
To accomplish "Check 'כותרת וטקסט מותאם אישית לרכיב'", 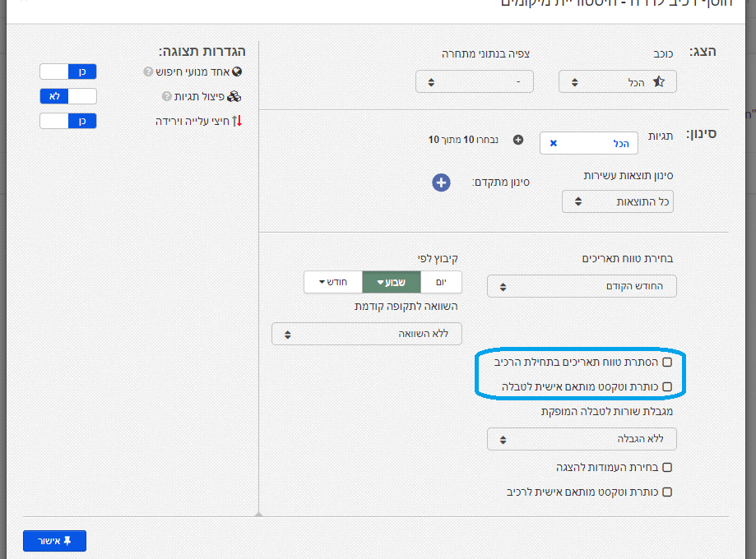I will (x=667, y=492).
